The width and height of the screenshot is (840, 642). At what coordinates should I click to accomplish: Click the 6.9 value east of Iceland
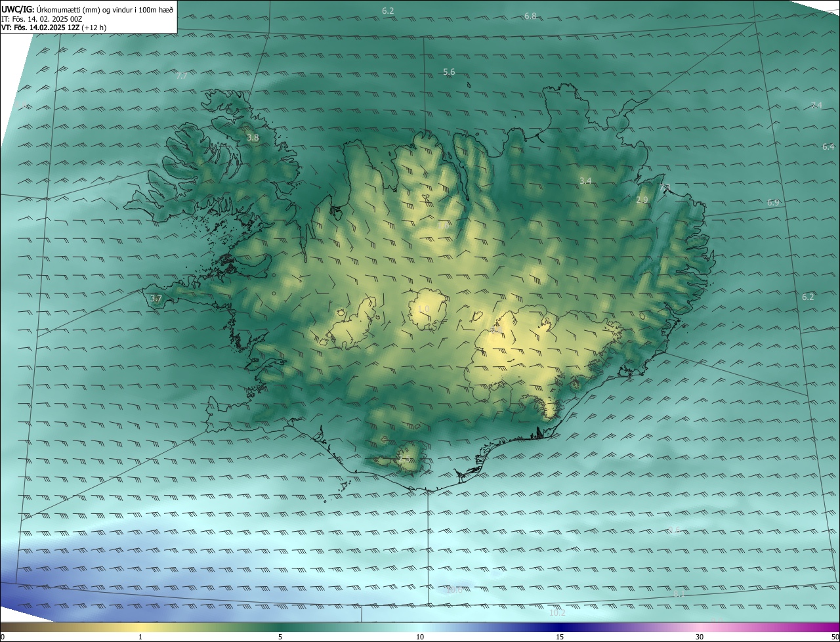[773, 203]
